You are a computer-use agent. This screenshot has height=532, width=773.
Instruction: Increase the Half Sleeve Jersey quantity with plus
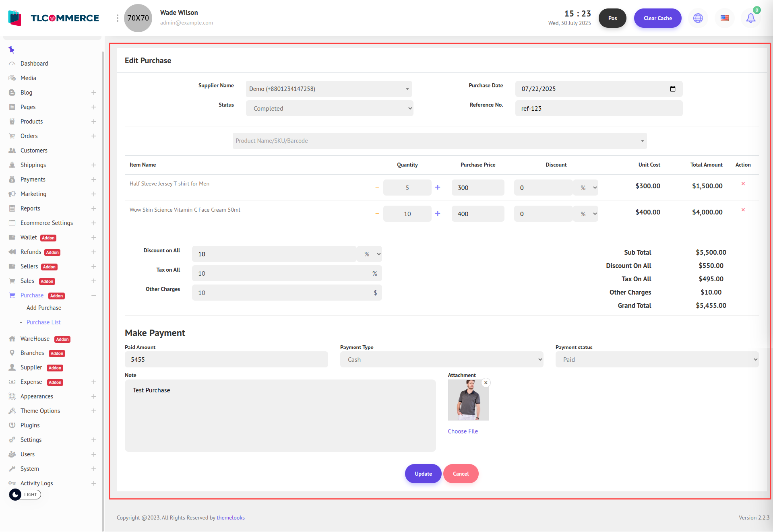[438, 188]
